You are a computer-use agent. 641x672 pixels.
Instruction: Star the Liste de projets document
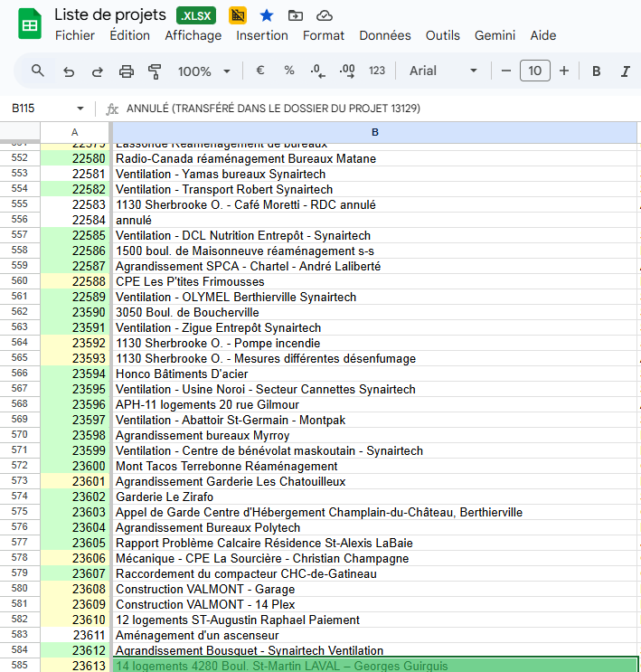click(x=267, y=15)
